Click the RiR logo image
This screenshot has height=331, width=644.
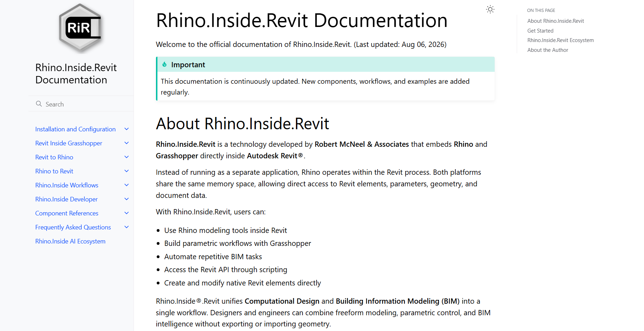click(80, 28)
